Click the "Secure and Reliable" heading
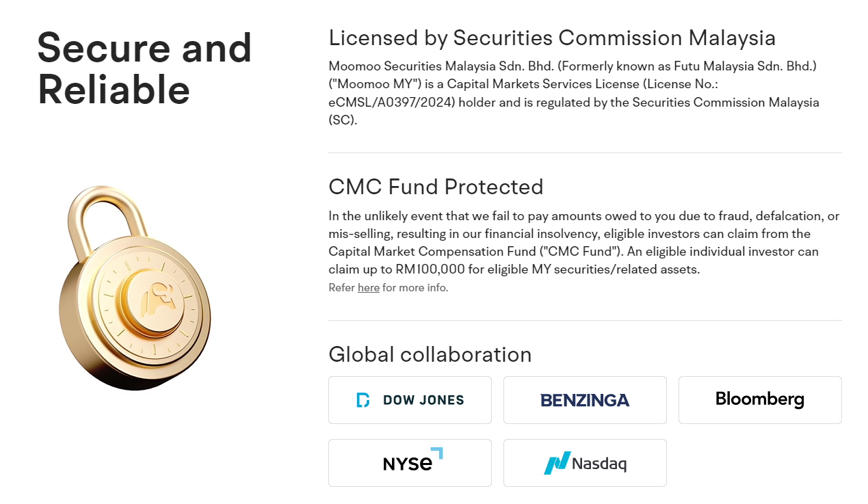Viewport: 868px width, 504px height. tap(145, 68)
